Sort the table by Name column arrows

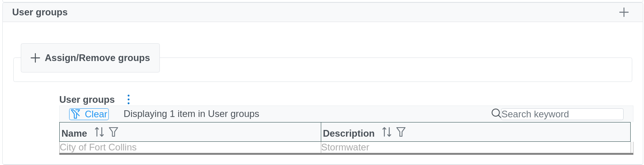pyautogui.click(x=99, y=132)
